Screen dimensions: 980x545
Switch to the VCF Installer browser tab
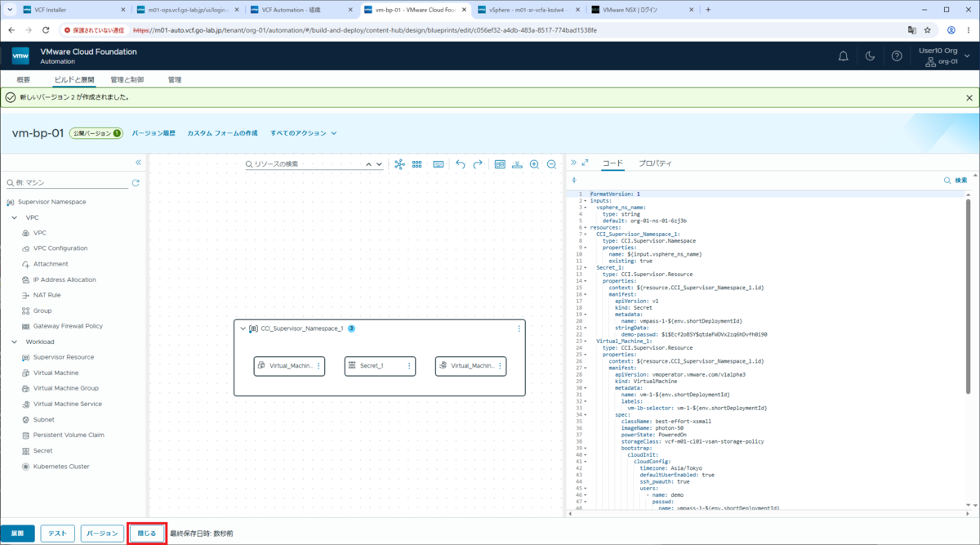tap(73, 10)
